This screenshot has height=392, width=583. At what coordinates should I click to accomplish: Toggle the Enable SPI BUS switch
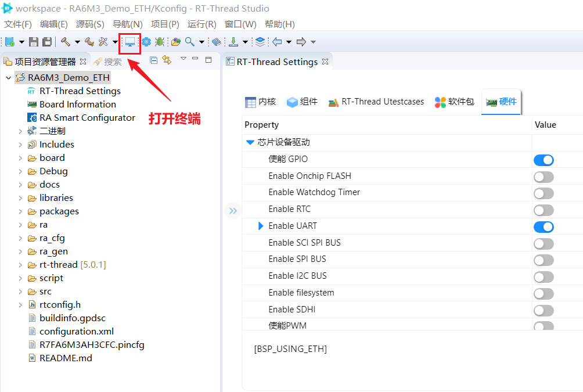pyautogui.click(x=544, y=260)
